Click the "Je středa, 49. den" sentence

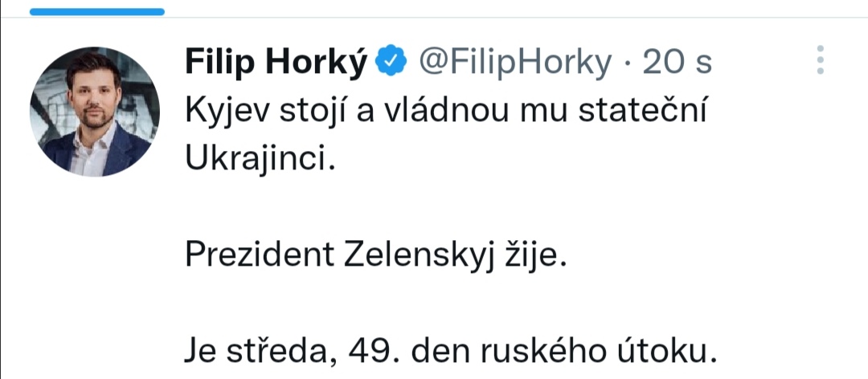(449, 352)
